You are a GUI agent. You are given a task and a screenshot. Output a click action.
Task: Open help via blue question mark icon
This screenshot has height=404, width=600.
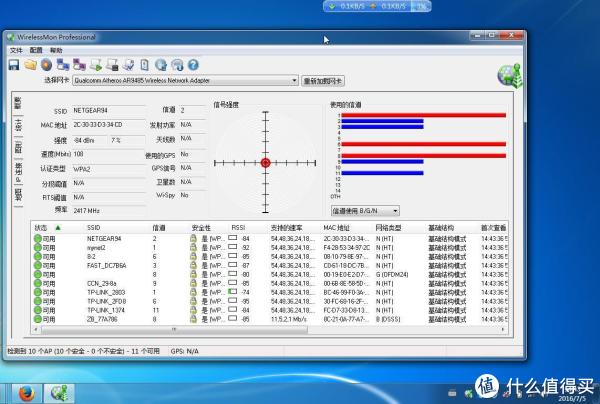click(x=193, y=65)
